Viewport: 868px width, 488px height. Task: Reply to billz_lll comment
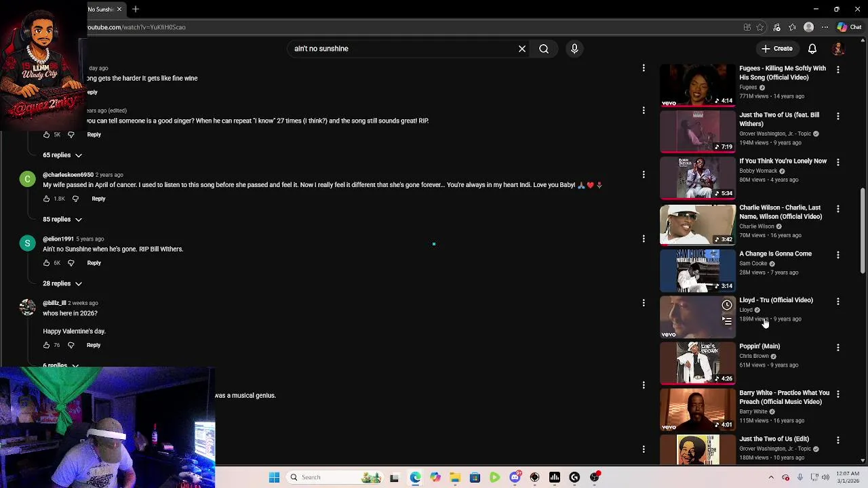(x=94, y=345)
